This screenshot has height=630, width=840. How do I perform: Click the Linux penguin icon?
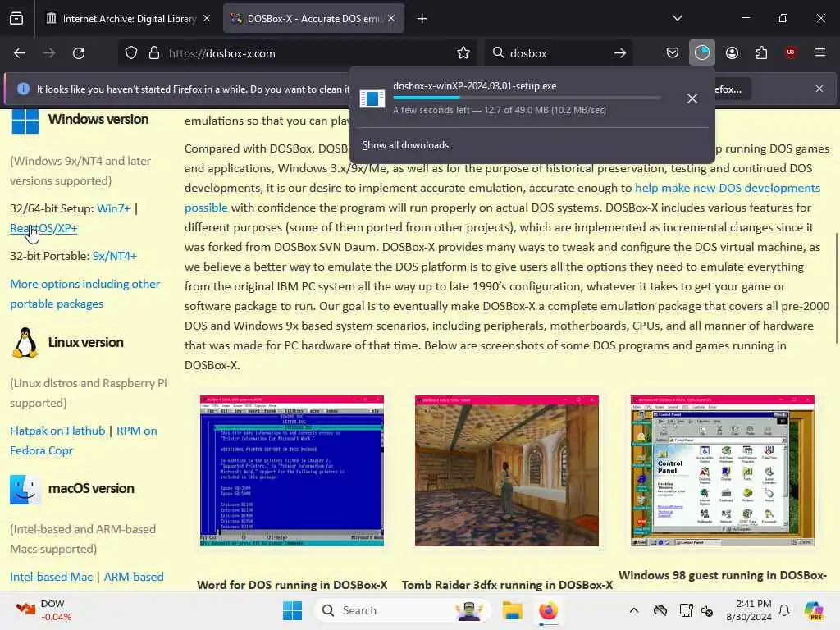click(25, 342)
